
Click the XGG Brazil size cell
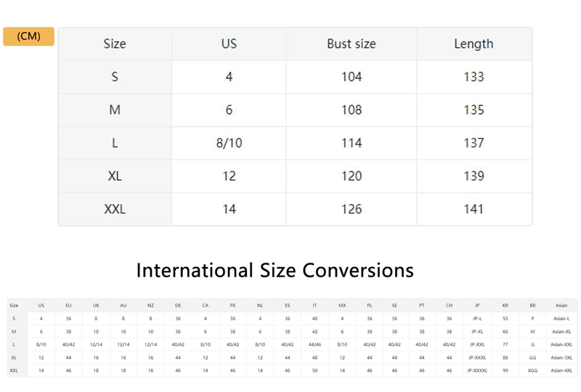(x=532, y=371)
